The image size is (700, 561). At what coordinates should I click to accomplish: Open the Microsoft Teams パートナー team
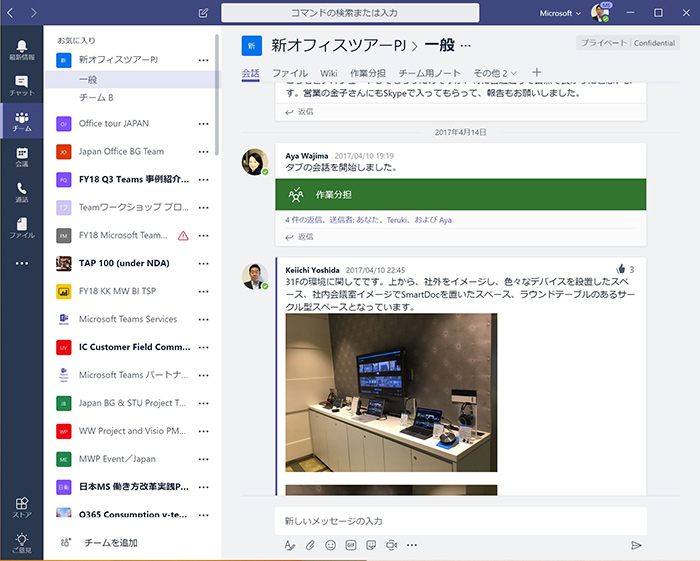coord(133,375)
